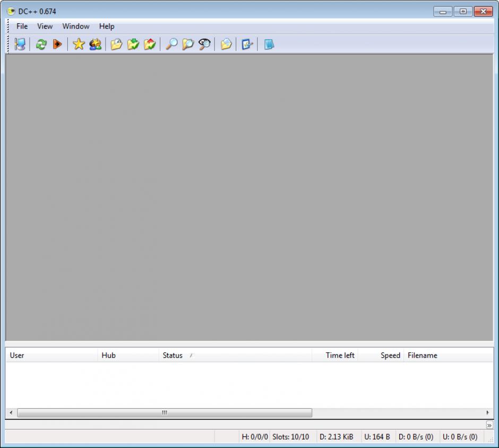Image resolution: width=499 pixels, height=448 pixels.
Task: Sort transfers by User column
Action: click(51, 356)
